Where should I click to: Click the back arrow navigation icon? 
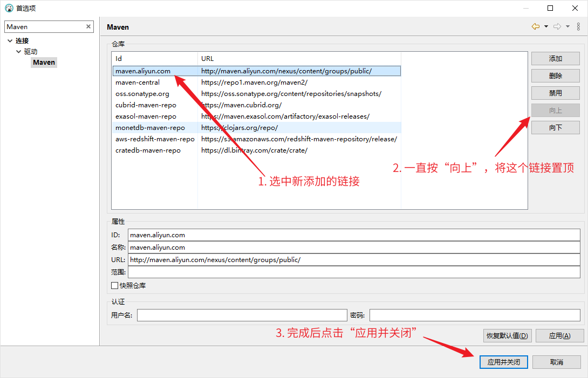click(x=535, y=26)
